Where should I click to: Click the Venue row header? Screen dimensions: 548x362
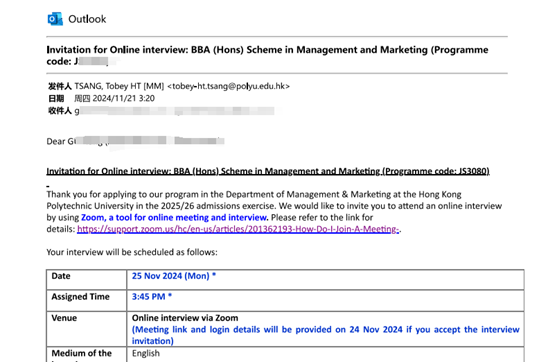tap(86, 329)
